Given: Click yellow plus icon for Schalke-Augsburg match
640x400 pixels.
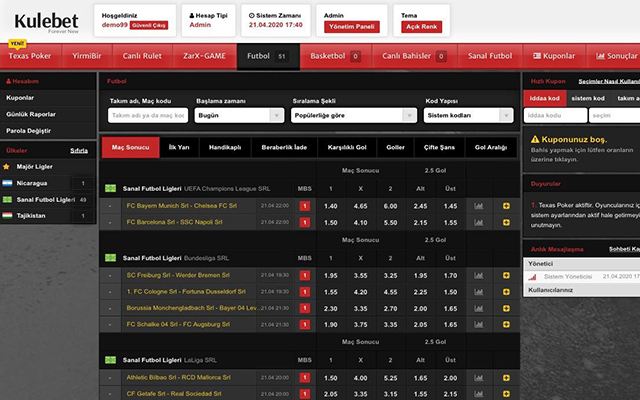Looking at the screenshot, I should (506, 325).
